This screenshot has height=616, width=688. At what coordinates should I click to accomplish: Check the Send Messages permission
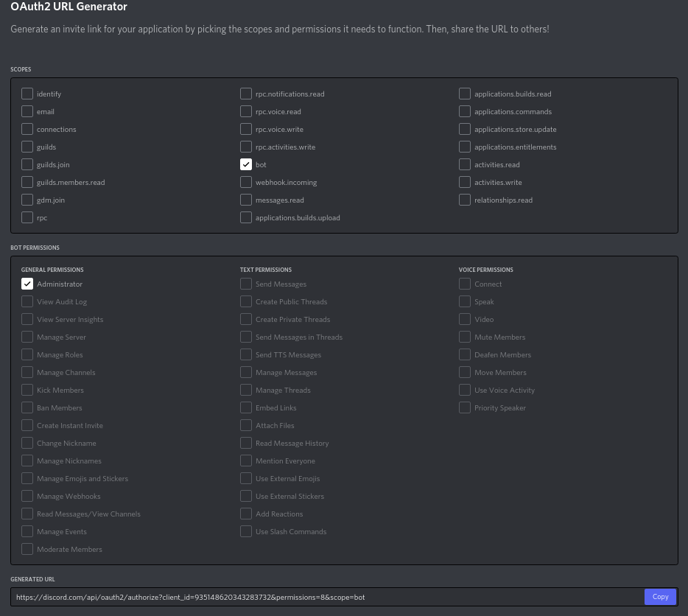point(246,284)
